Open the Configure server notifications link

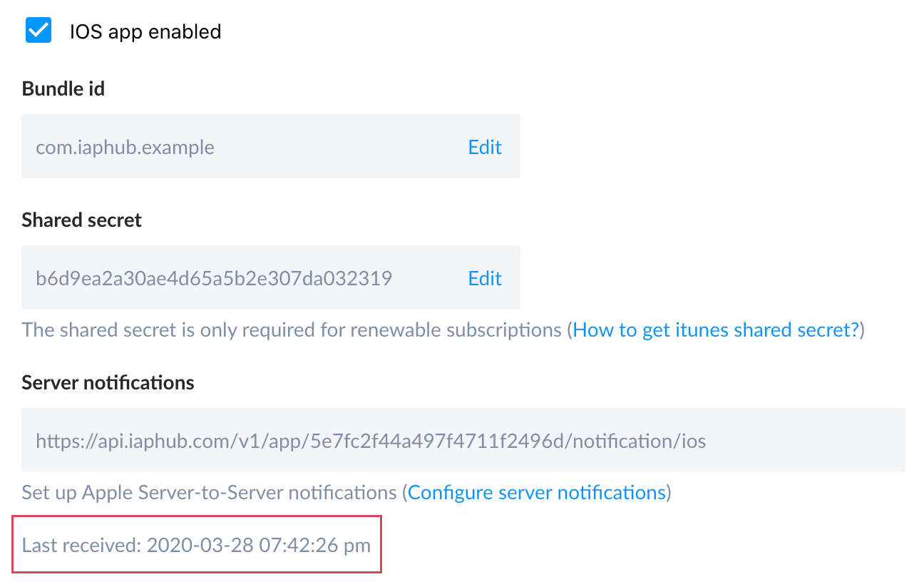click(x=536, y=493)
